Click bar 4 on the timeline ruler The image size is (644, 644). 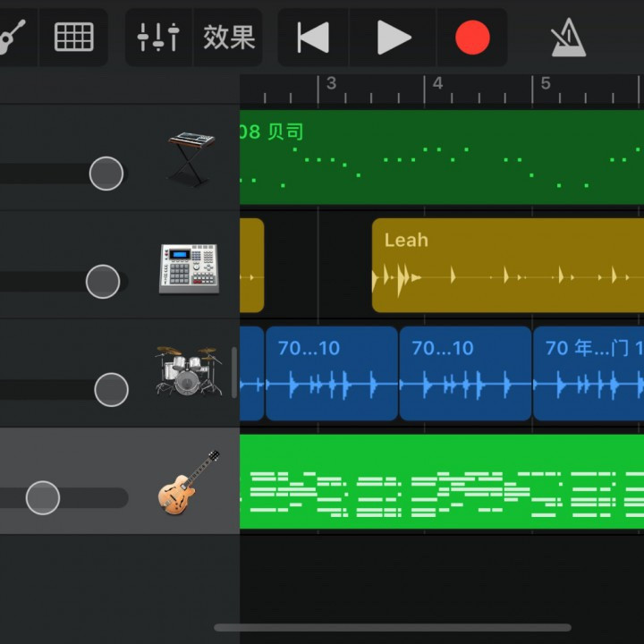(437, 85)
